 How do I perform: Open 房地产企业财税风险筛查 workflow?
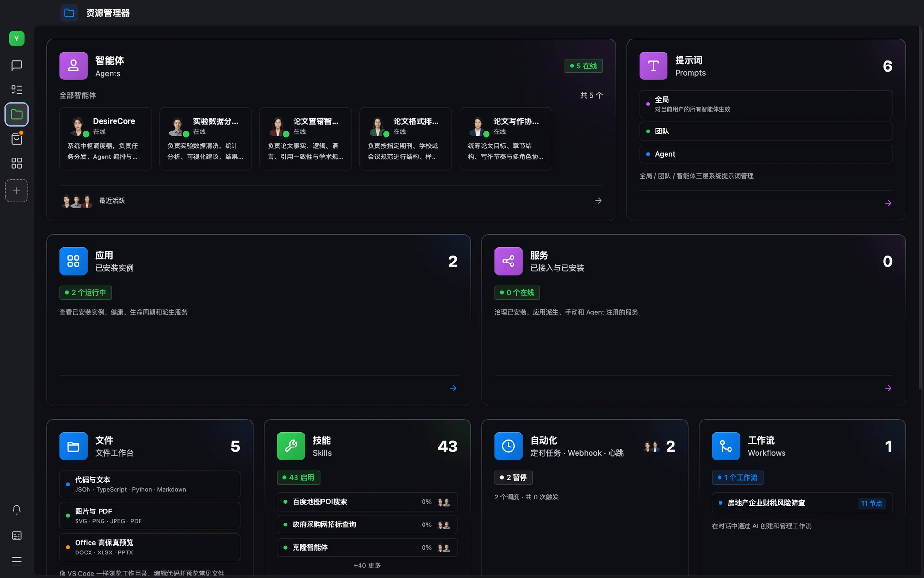coord(802,503)
